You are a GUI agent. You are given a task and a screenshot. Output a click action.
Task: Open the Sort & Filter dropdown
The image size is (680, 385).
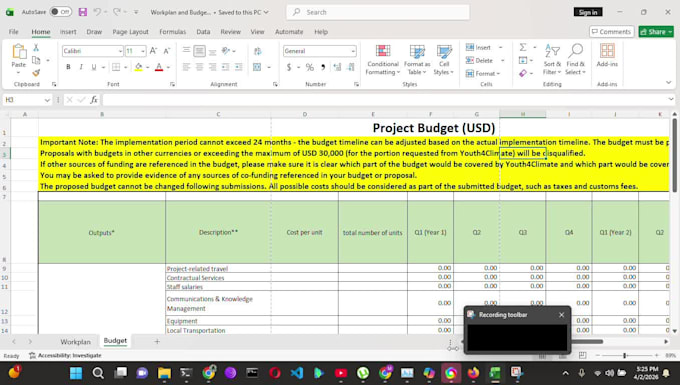(552, 60)
